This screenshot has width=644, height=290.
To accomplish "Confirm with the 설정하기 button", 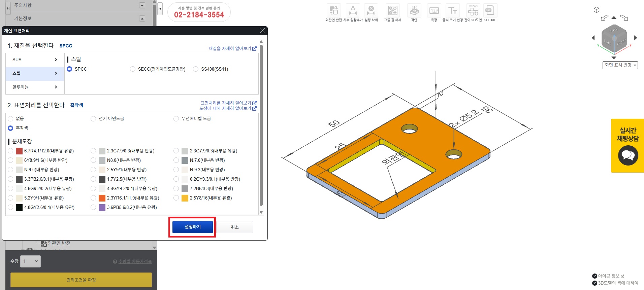I will (x=192, y=227).
